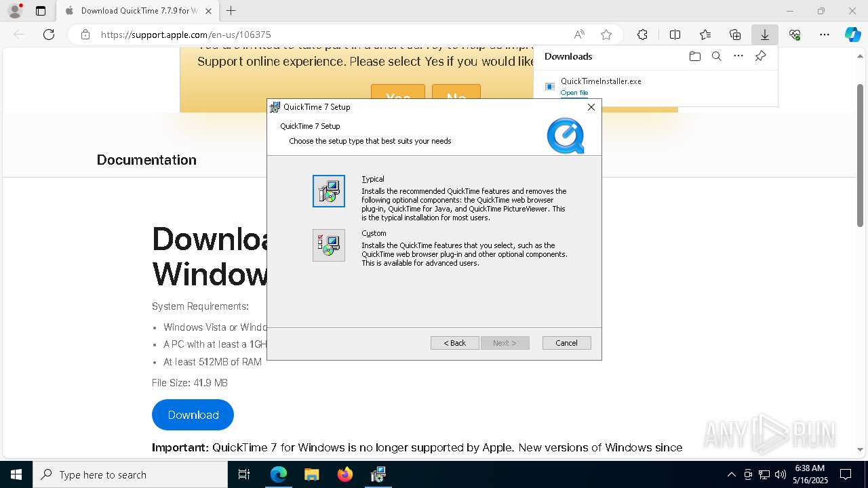The height and width of the screenshot is (488, 868).
Task: Toggle the Split screen icon
Action: pyautogui.click(x=675, y=35)
